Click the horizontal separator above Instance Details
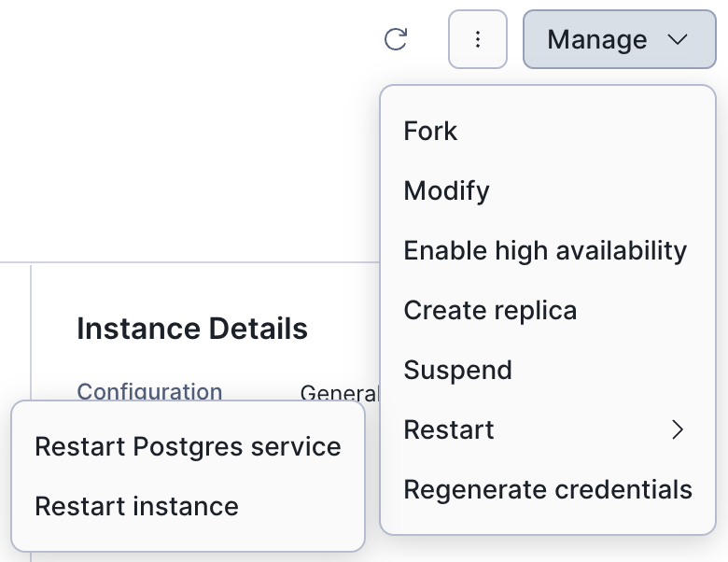Image resolution: width=728 pixels, height=562 pixels. coord(187,262)
